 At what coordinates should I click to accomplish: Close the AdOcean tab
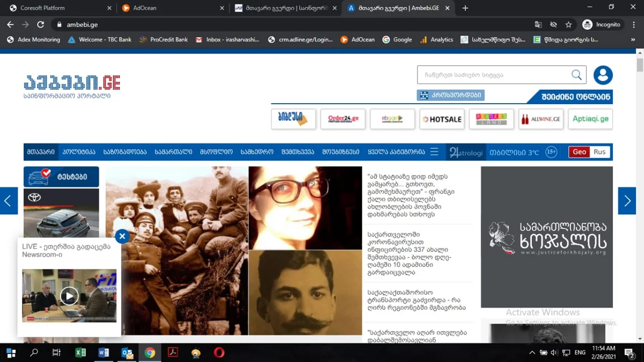click(222, 8)
